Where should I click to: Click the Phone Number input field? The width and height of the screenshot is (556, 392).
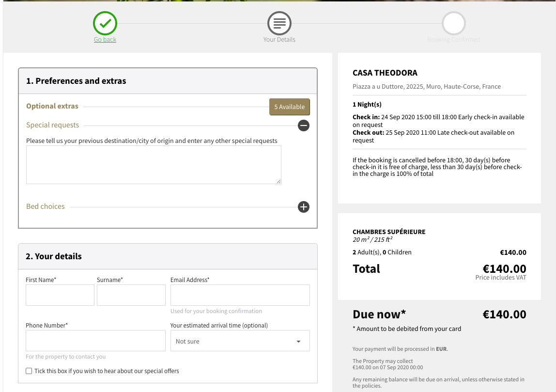(95, 341)
